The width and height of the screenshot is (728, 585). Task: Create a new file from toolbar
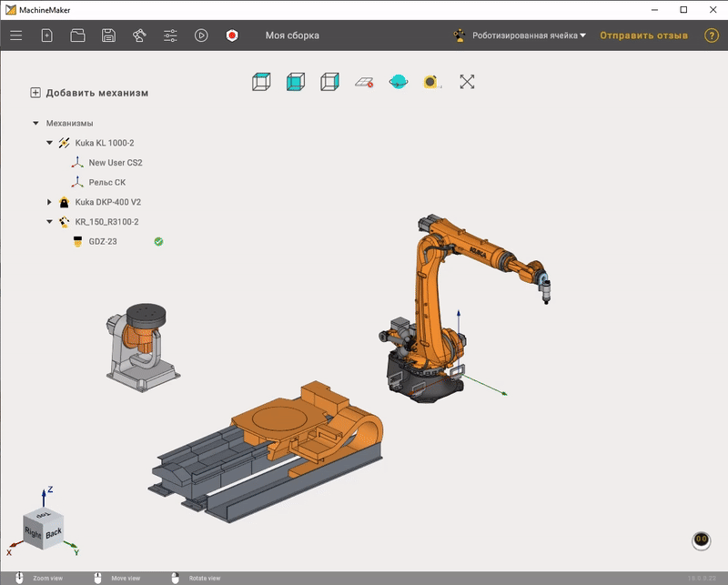coord(47,35)
